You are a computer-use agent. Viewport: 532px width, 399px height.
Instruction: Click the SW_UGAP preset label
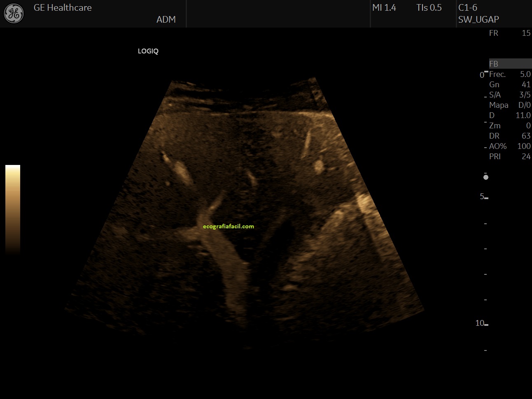coord(478,19)
